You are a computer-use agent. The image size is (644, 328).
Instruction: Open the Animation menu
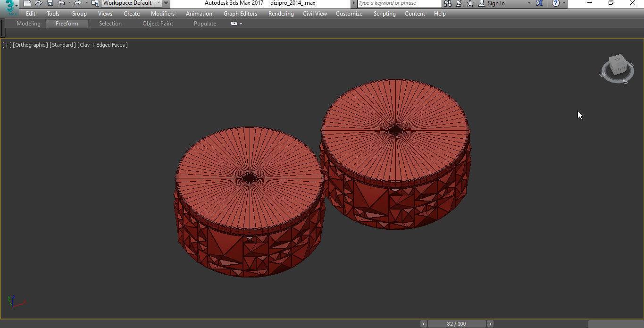tap(199, 14)
